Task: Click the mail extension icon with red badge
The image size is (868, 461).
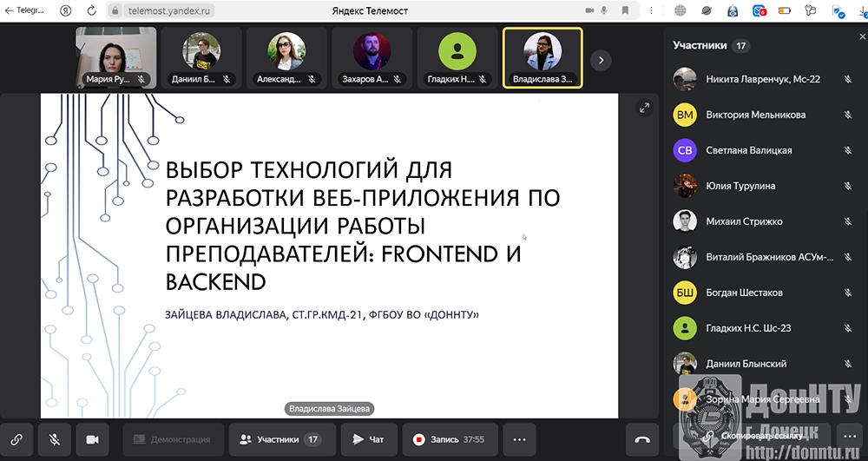Action: tap(759, 11)
